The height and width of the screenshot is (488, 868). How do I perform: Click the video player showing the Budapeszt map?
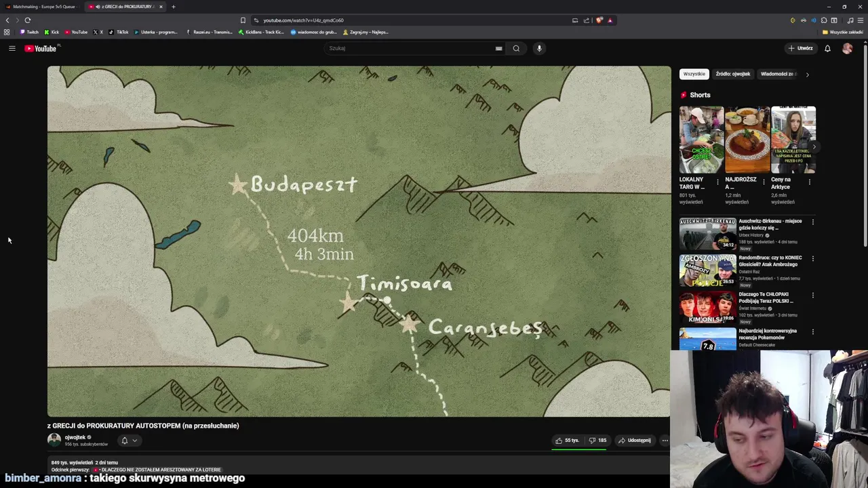(x=359, y=241)
